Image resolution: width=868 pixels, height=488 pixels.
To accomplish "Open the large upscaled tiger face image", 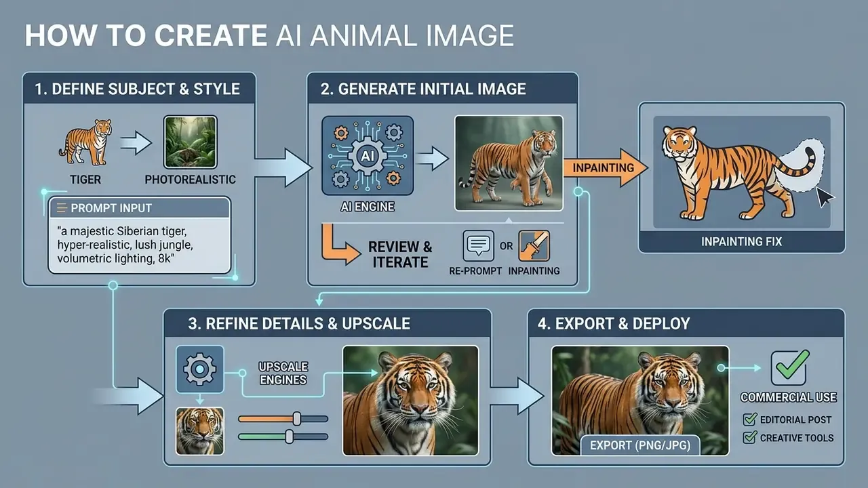I will tap(410, 400).
